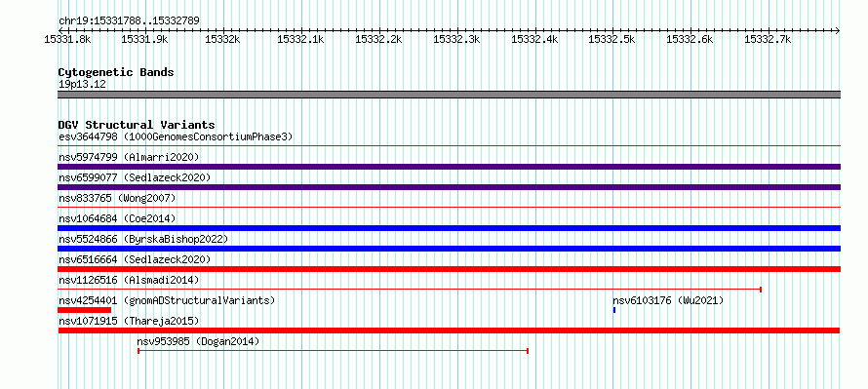Click the nsv833765 Wong2007 thin red line
This screenshot has height=389, width=868.
(449, 208)
